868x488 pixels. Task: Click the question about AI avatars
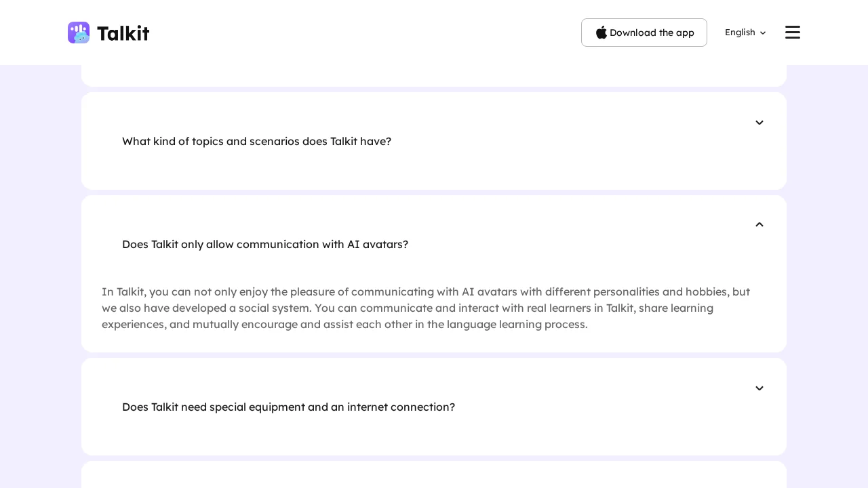pos(265,245)
